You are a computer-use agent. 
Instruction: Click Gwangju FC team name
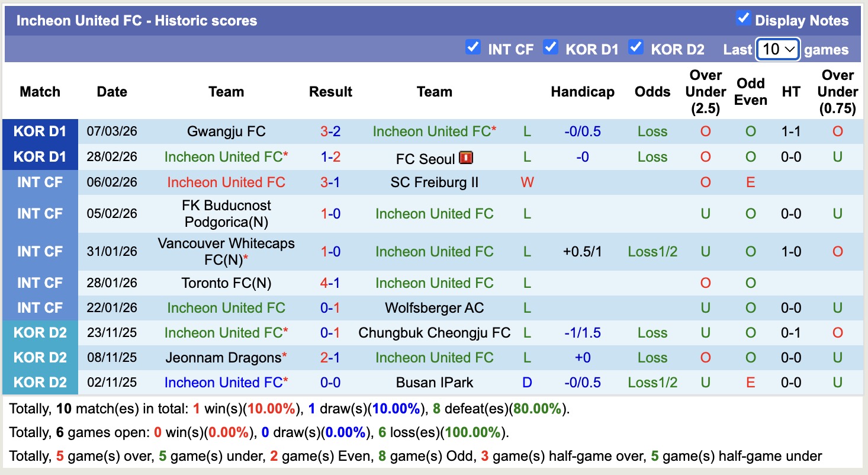[x=226, y=131]
